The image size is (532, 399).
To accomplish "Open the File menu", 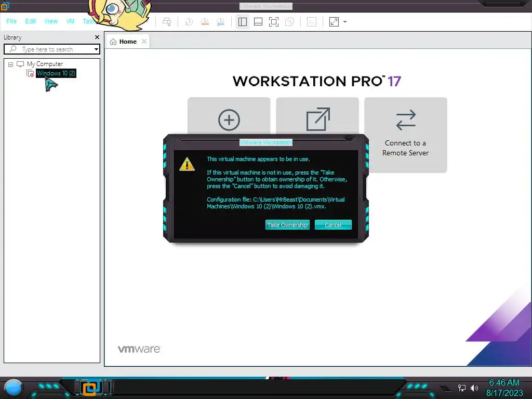I will tap(11, 21).
